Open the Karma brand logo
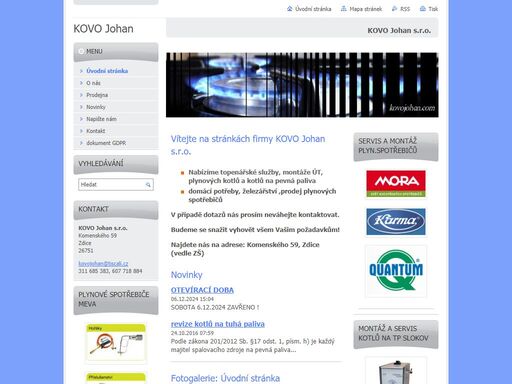512x384 pixels. (x=396, y=222)
